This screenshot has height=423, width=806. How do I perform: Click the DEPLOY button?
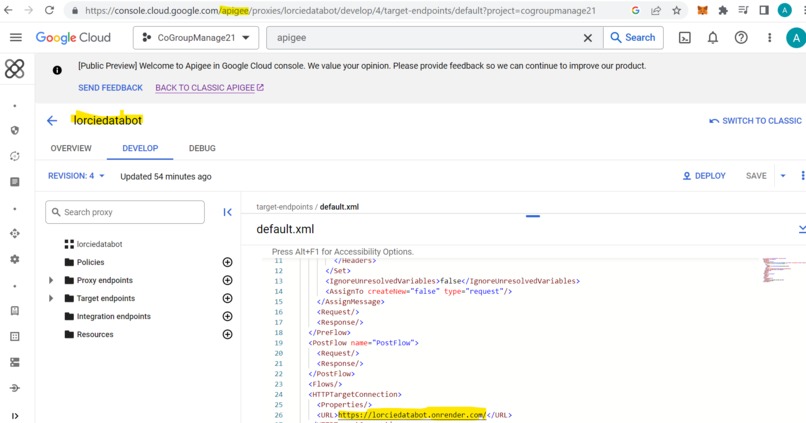pos(704,176)
